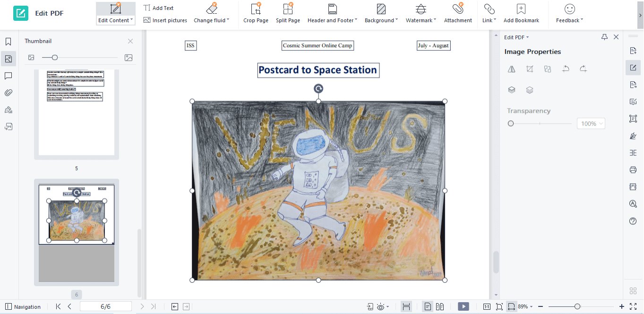Click the Add Text button
The width and height of the screenshot is (644, 314).
pyautogui.click(x=159, y=8)
